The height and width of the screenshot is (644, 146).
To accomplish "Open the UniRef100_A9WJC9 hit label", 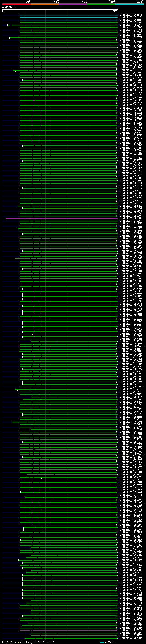I will click(x=131, y=25).
